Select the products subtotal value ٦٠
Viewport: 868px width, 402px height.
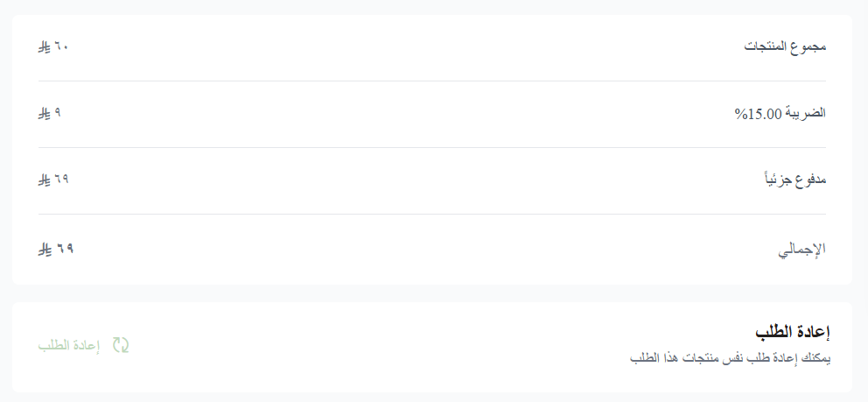[x=61, y=46]
